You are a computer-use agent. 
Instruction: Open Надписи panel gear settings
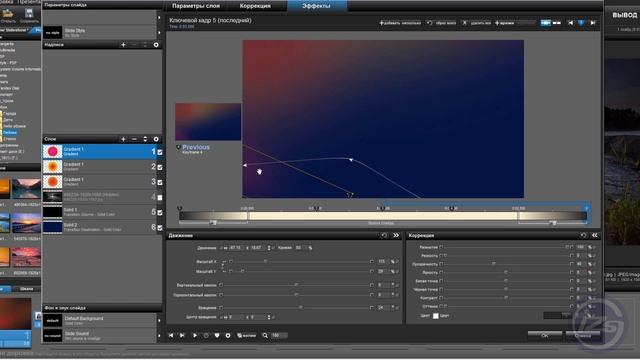pyautogui.click(x=156, y=44)
